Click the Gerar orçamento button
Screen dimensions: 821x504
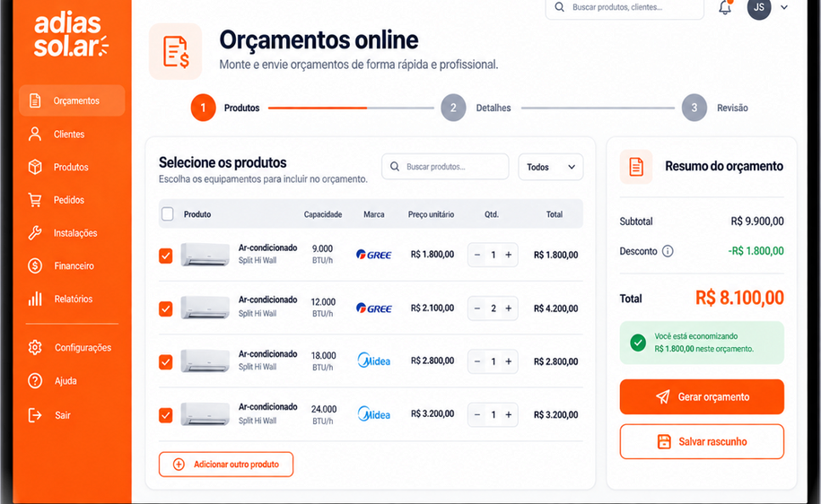(x=702, y=396)
